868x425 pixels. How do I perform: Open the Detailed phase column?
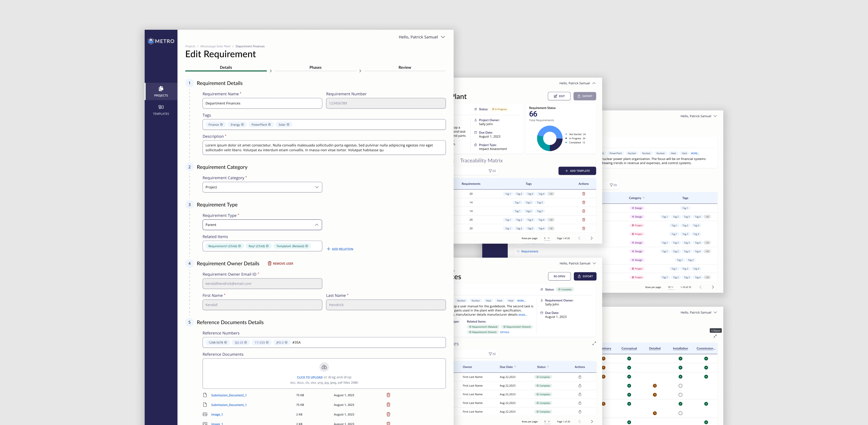point(655,348)
